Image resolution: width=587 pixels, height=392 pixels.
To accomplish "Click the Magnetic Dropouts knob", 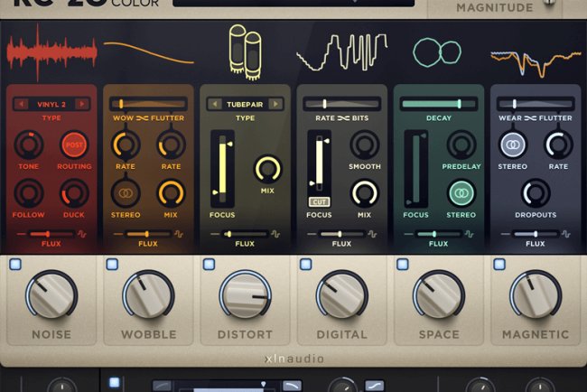I will [x=536, y=193].
